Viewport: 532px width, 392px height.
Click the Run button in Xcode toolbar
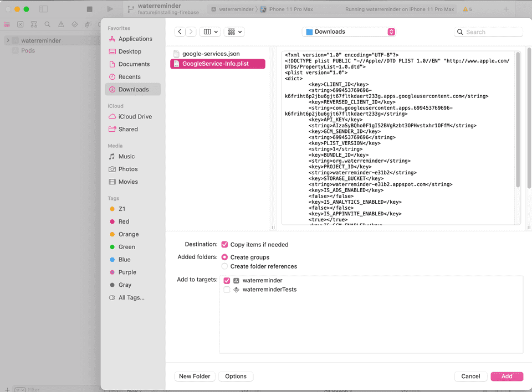click(x=109, y=8)
